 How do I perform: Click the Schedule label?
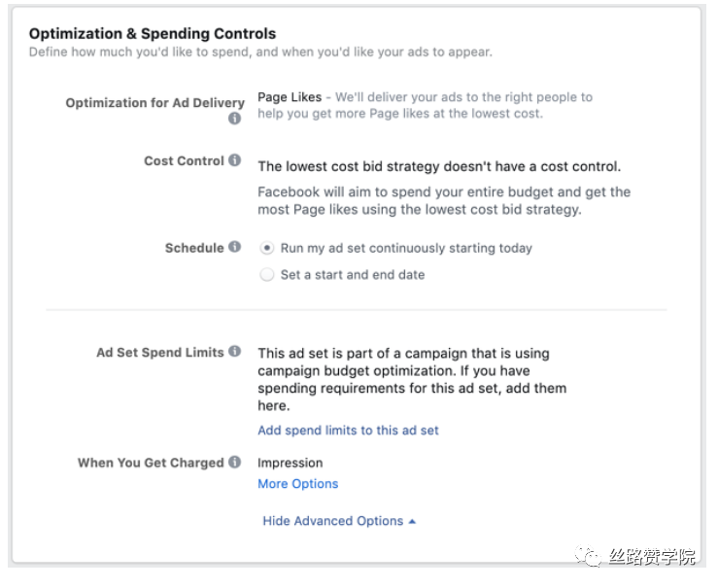tap(194, 248)
